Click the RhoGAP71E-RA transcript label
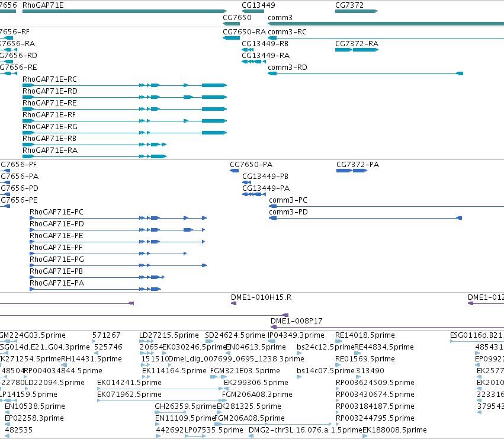 click(x=50, y=150)
